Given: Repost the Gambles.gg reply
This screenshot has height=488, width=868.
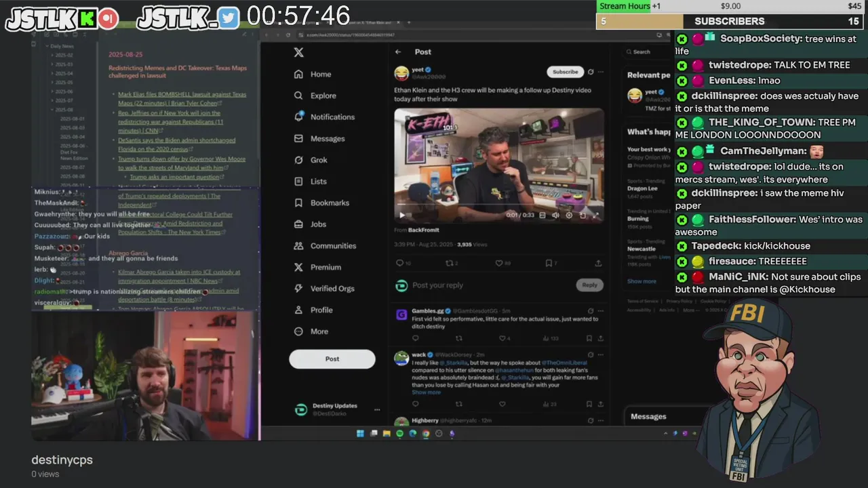Looking at the screenshot, I should click(458, 338).
